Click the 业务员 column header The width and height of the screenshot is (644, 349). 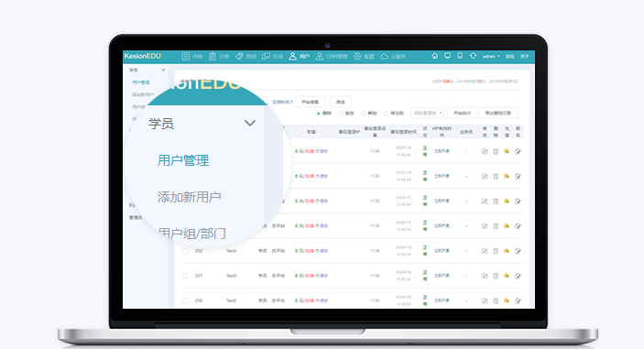(465, 132)
